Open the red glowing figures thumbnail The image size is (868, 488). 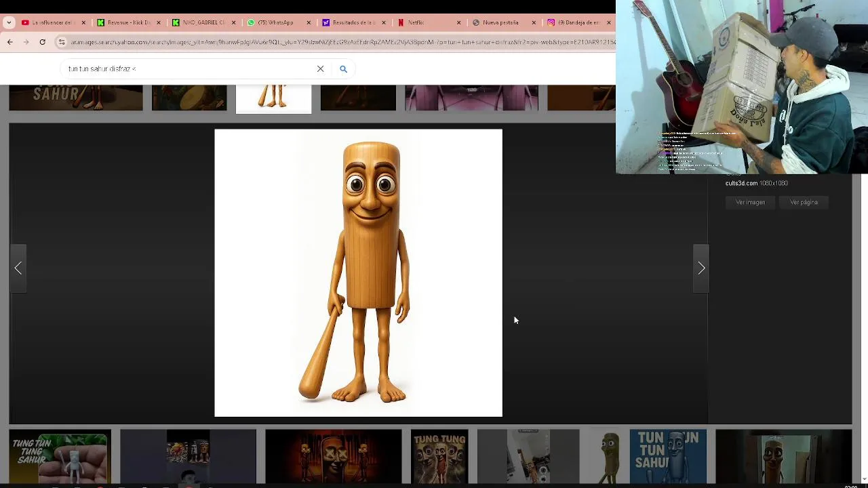(333, 456)
